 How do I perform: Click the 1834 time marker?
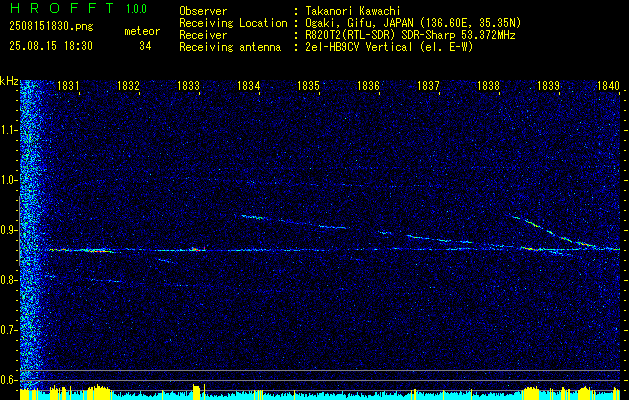(248, 85)
